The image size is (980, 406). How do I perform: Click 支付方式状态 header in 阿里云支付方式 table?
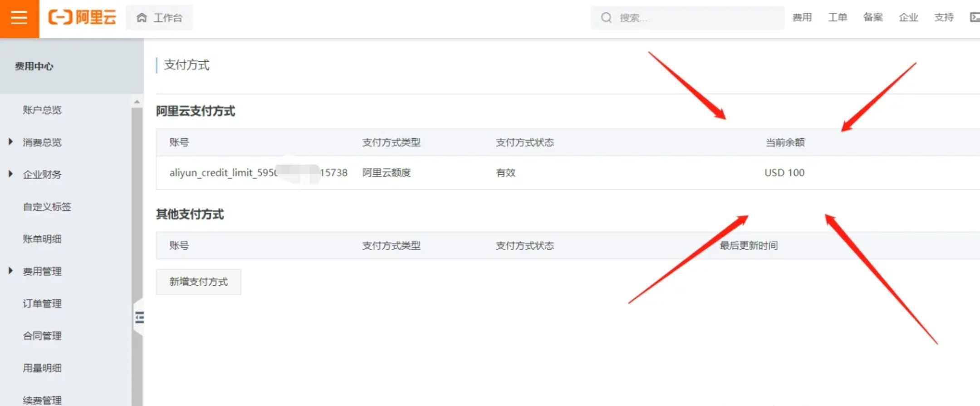524,142
